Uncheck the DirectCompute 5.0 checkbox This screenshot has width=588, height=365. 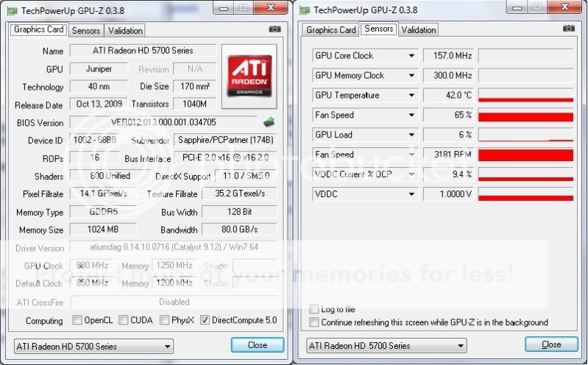tap(205, 320)
